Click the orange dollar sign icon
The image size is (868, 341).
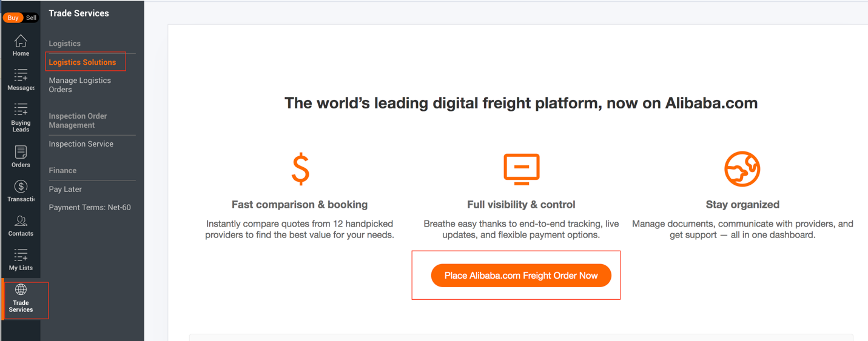(300, 169)
